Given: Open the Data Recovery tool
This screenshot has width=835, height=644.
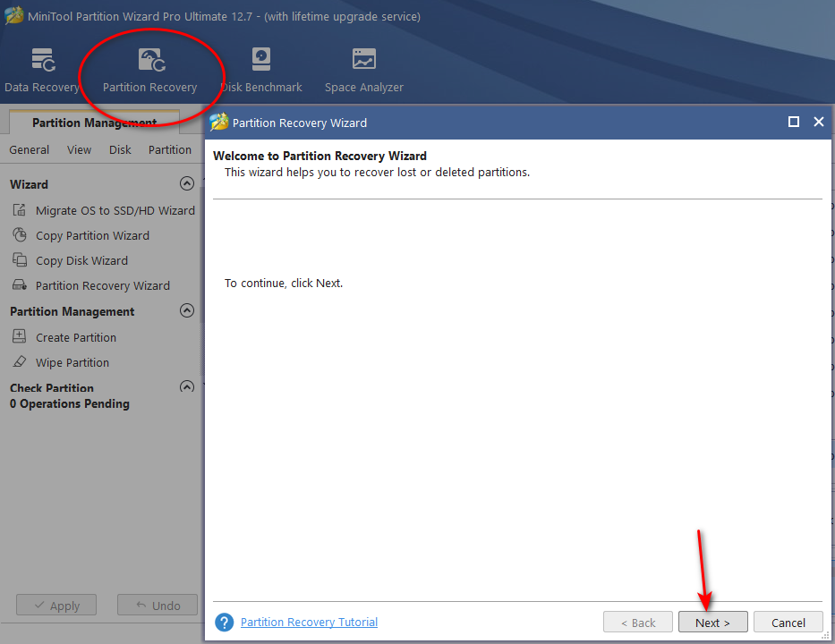Looking at the screenshot, I should (41, 71).
